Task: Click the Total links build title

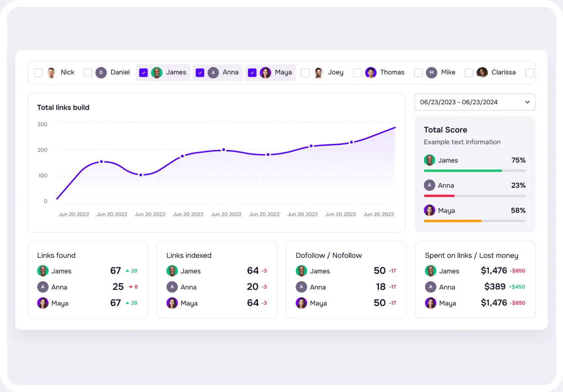Action: pyautogui.click(x=63, y=107)
